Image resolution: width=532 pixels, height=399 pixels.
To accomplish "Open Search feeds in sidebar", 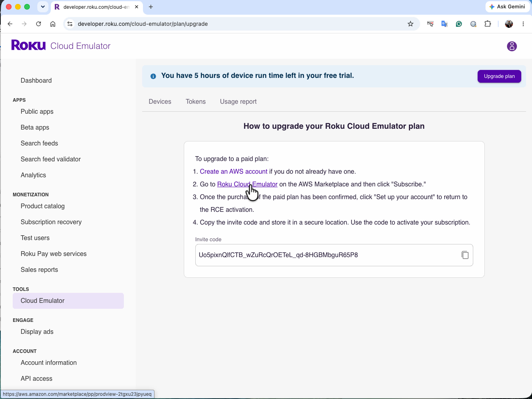I will click(39, 143).
